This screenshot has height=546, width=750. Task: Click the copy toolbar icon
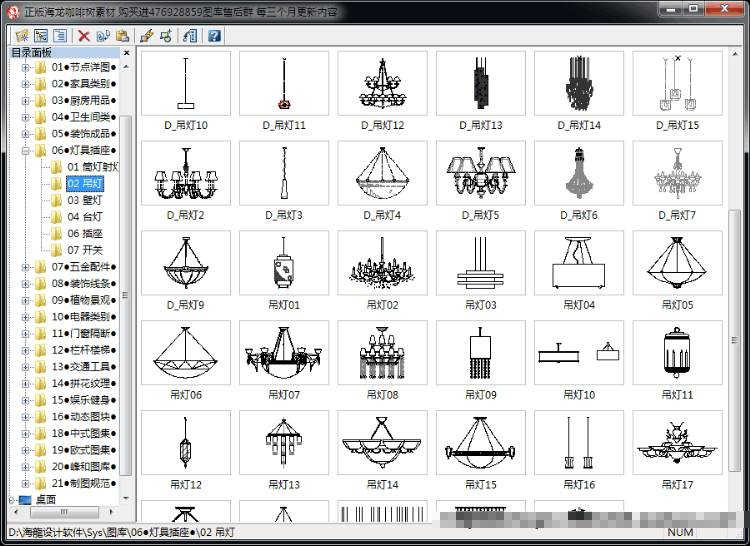coord(103,36)
